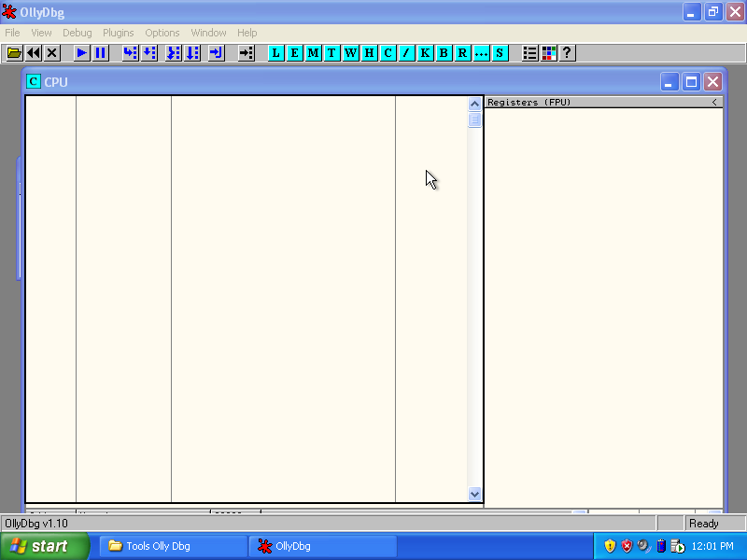Screen dimensions: 747x560
Task: Go to address toolbar icon
Action: click(x=247, y=53)
